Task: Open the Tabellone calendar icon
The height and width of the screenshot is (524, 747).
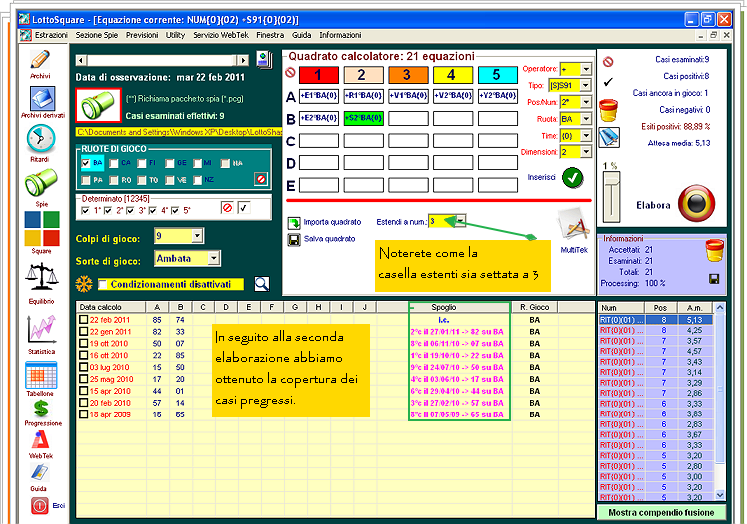Action: pyautogui.click(x=41, y=375)
